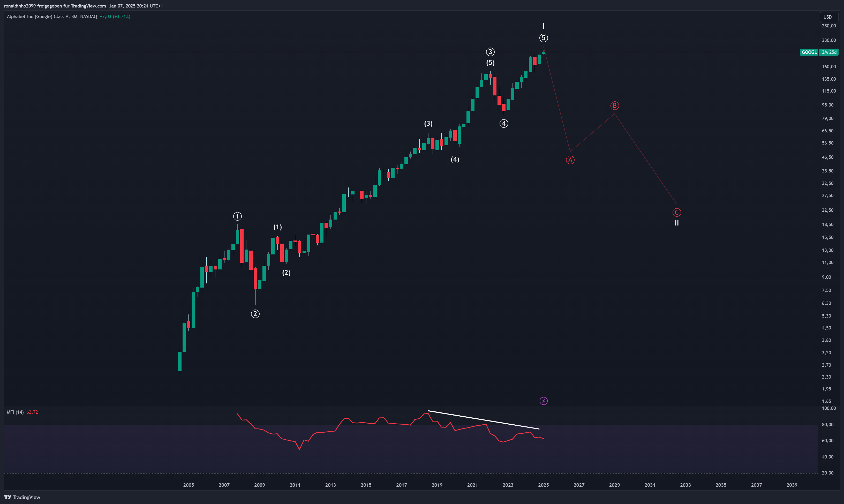Click the 2009 label on time axis
Image resolution: width=844 pixels, height=504 pixels.
(260, 485)
